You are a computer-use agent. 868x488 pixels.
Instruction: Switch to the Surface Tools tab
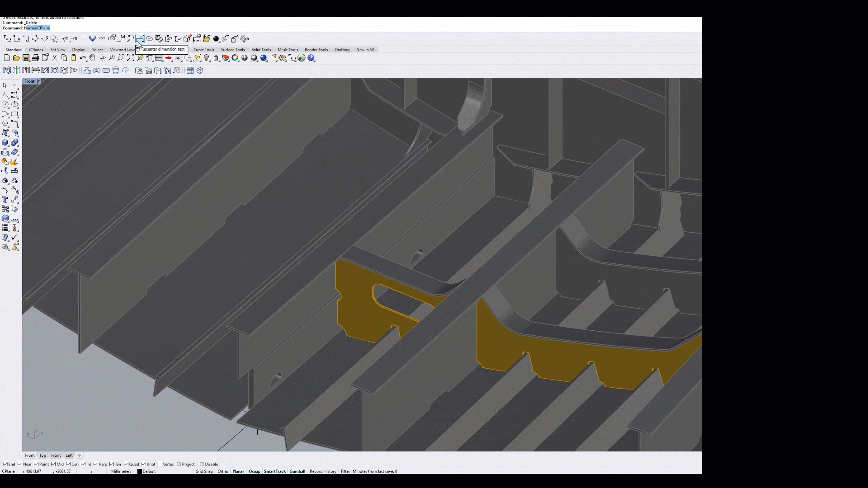(232, 50)
